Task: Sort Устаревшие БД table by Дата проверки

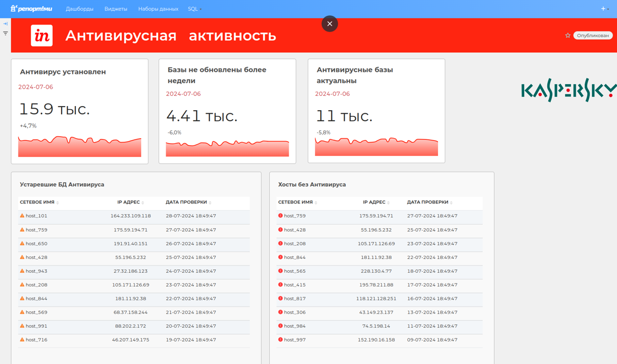Action: click(188, 202)
